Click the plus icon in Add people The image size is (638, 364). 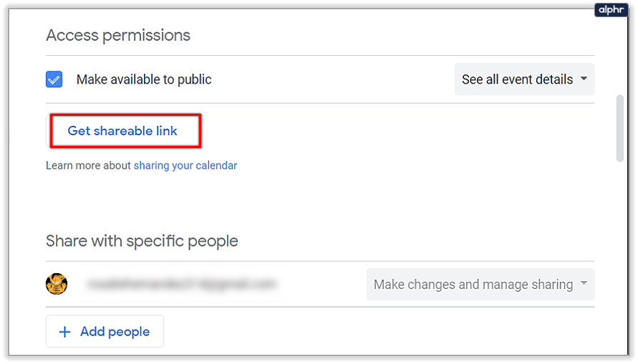(x=65, y=332)
